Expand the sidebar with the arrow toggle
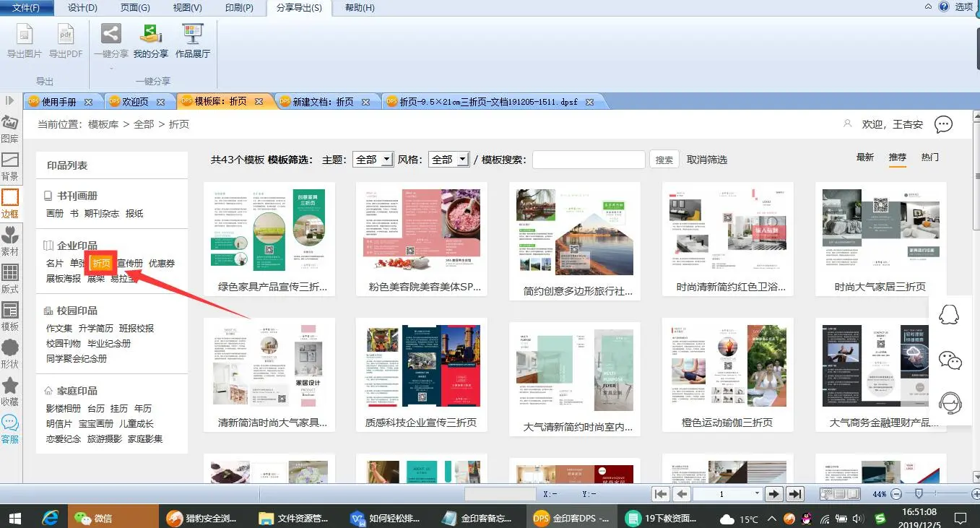The image size is (980, 528). [10, 100]
